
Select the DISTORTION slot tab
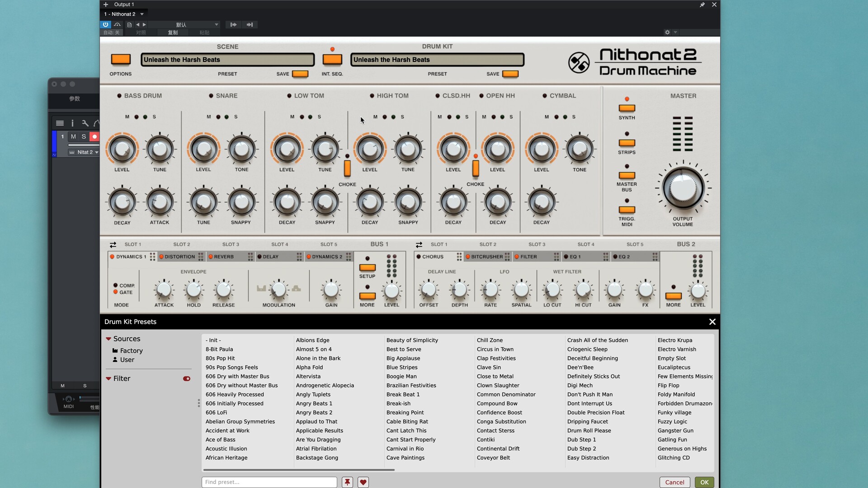click(x=181, y=257)
